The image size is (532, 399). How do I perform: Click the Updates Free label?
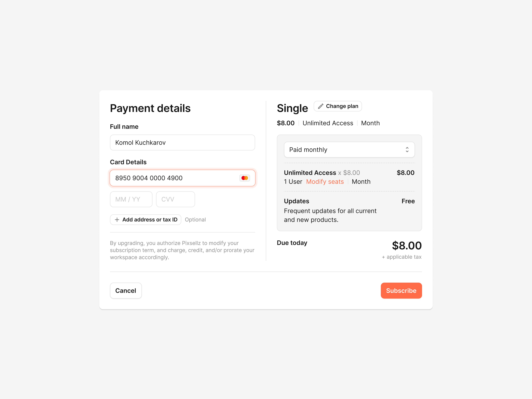[408, 201]
